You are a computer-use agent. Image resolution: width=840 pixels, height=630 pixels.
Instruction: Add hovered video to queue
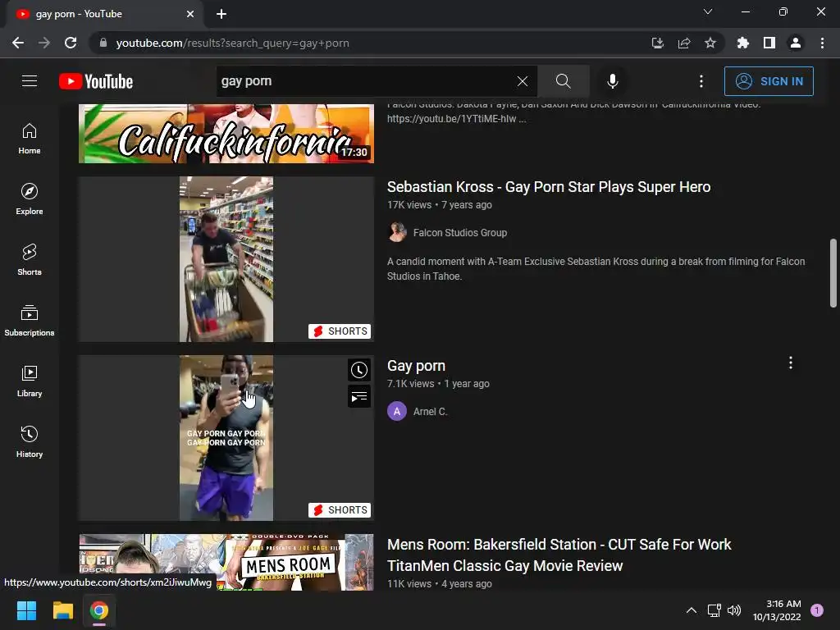pyautogui.click(x=359, y=396)
